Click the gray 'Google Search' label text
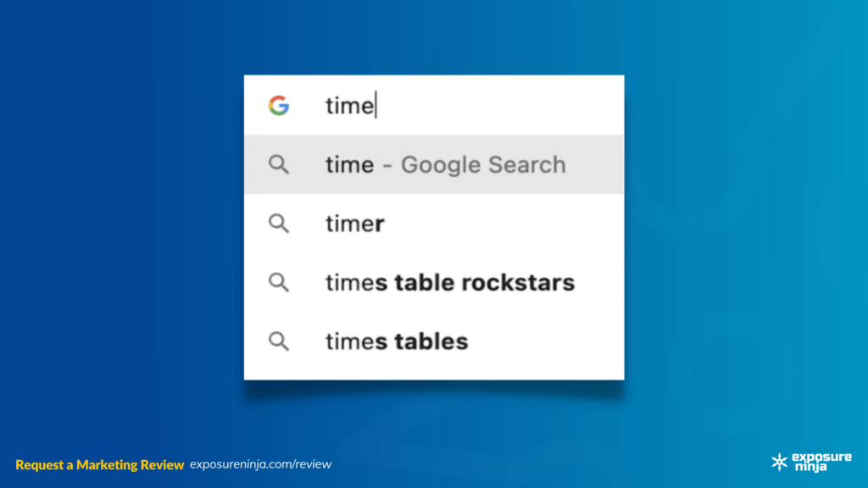 tap(483, 165)
